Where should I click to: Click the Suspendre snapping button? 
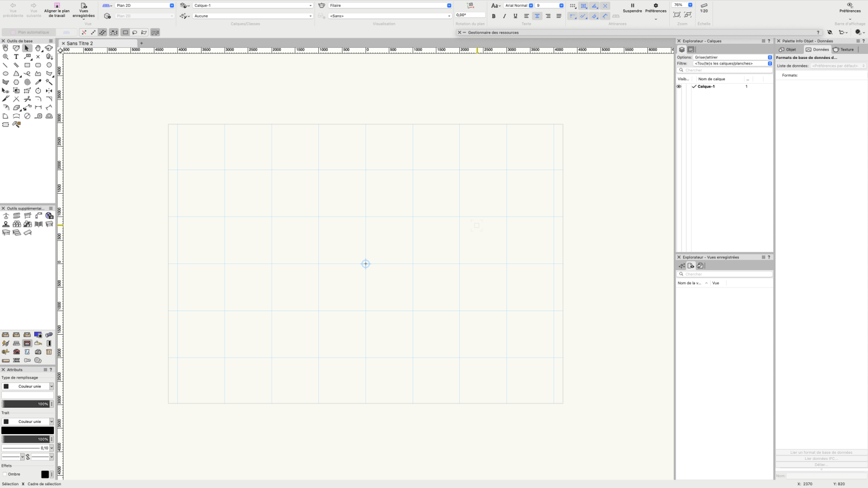pos(632,8)
